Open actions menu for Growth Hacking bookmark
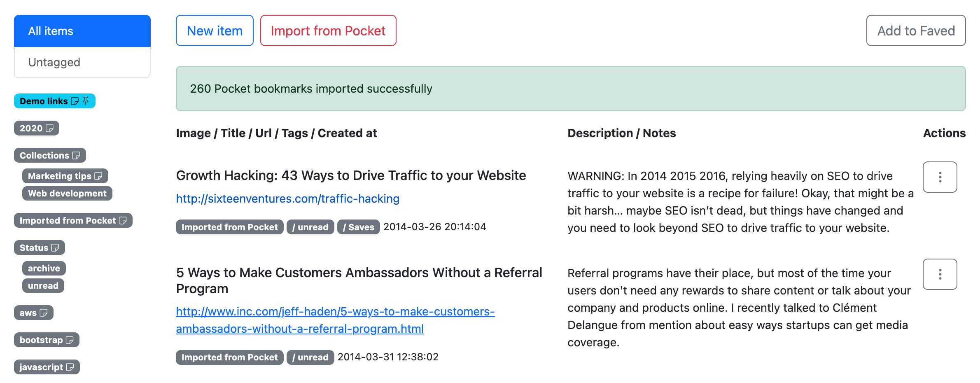 (x=940, y=177)
